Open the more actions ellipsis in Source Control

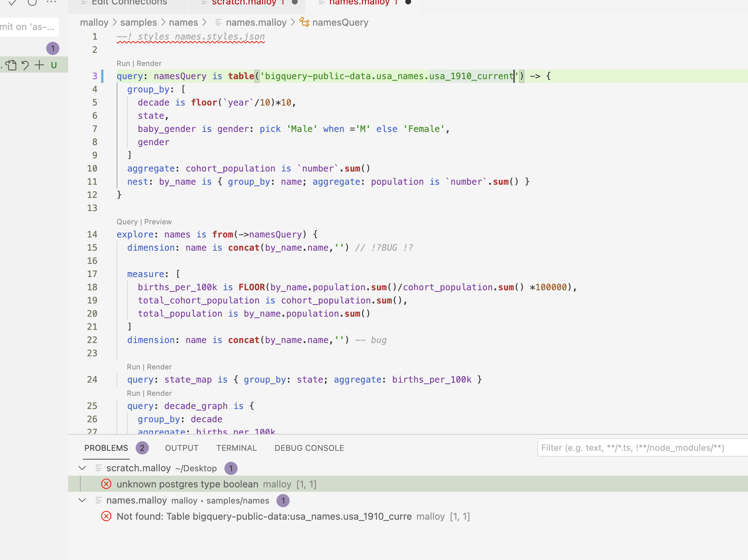pos(51,3)
